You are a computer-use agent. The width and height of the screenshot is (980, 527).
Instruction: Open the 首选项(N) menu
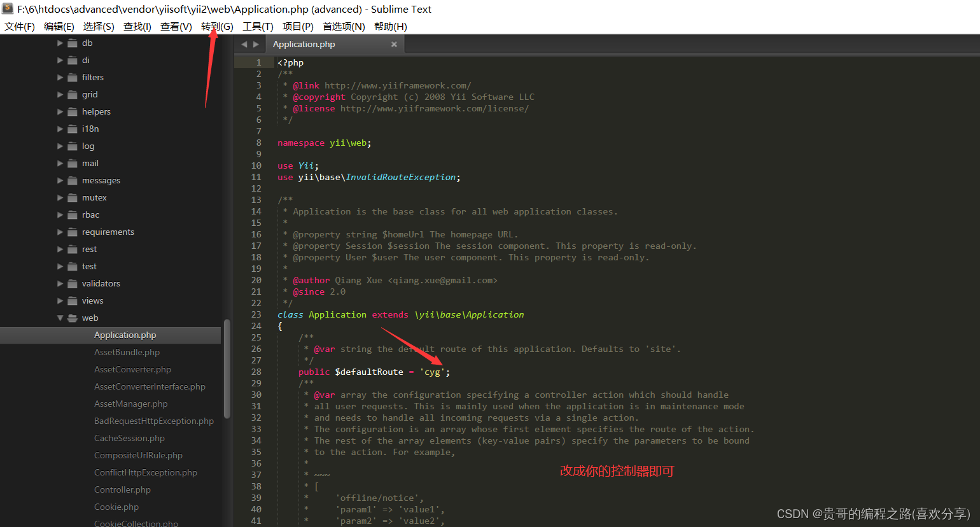tap(344, 26)
